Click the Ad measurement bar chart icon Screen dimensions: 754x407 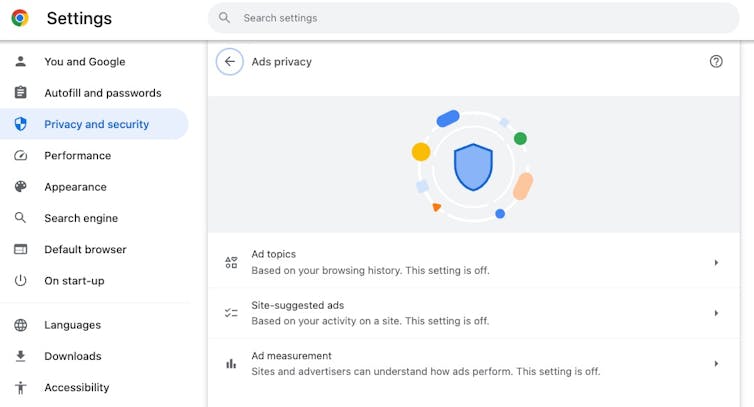pyautogui.click(x=231, y=364)
